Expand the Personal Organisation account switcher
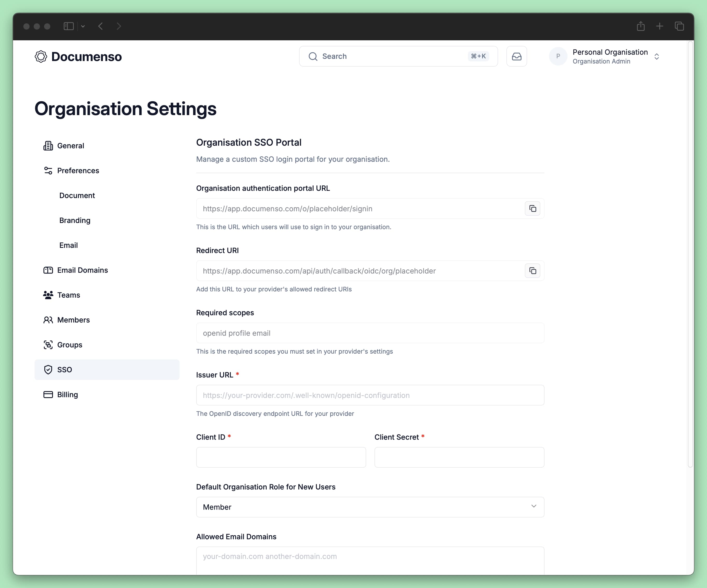Screen dimensions: 707x588 point(657,56)
